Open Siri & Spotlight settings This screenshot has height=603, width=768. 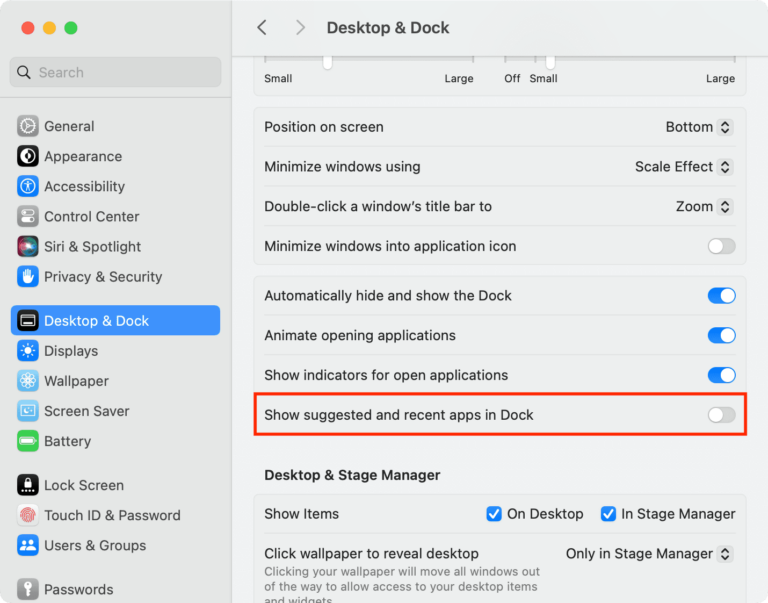click(116, 246)
